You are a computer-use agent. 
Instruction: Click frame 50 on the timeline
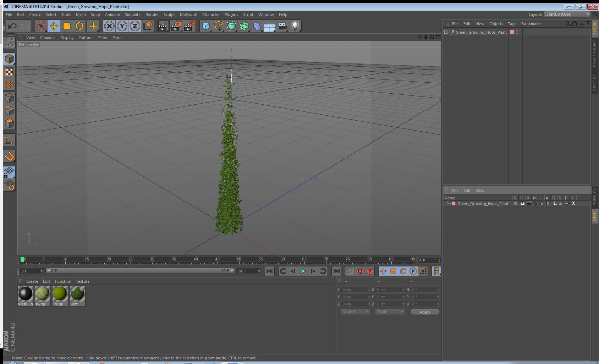pyautogui.click(x=239, y=260)
